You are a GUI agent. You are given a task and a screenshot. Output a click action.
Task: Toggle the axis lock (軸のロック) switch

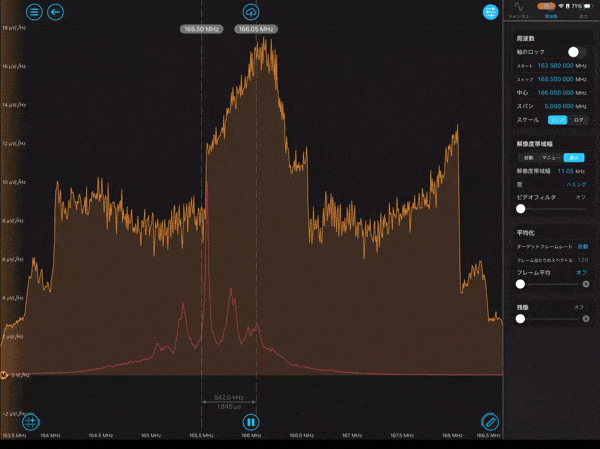[577, 52]
